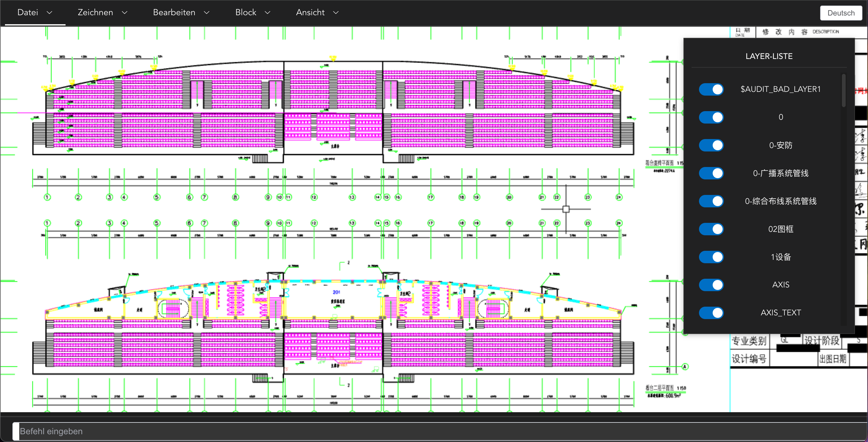Image resolution: width=868 pixels, height=442 pixels.
Task: Hide the 0-广播系统管线 layer
Action: tap(711, 174)
